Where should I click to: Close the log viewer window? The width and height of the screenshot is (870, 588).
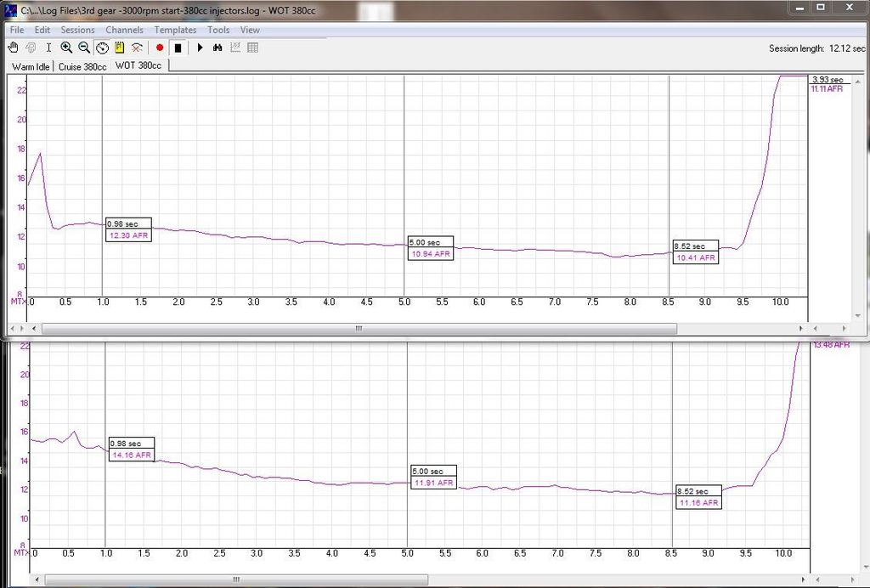point(850,8)
